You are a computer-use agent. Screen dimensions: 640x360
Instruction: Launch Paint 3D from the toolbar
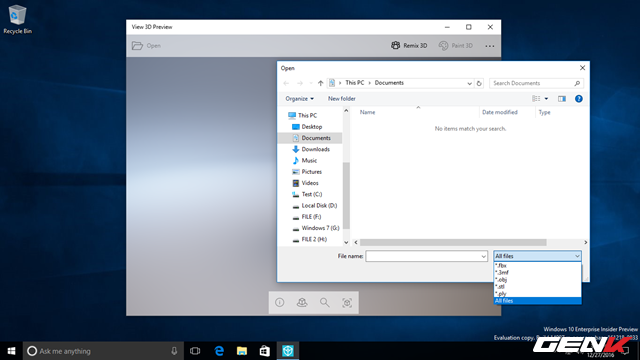[456, 46]
